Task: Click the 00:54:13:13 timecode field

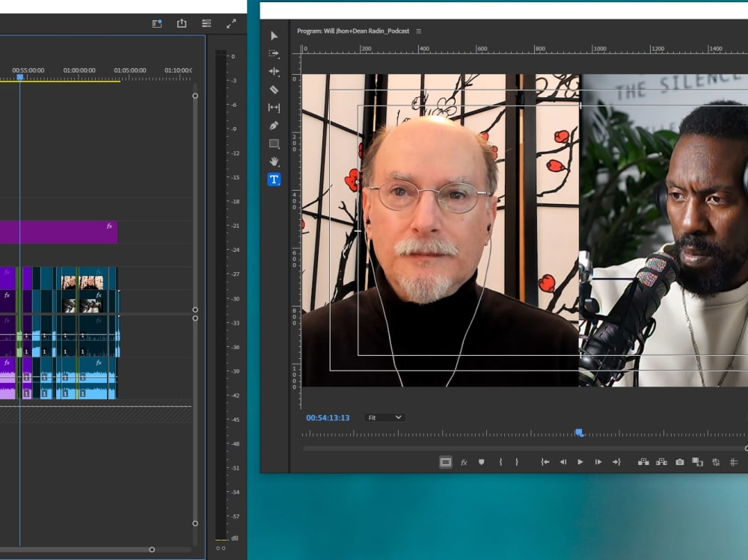Action: pyautogui.click(x=328, y=418)
